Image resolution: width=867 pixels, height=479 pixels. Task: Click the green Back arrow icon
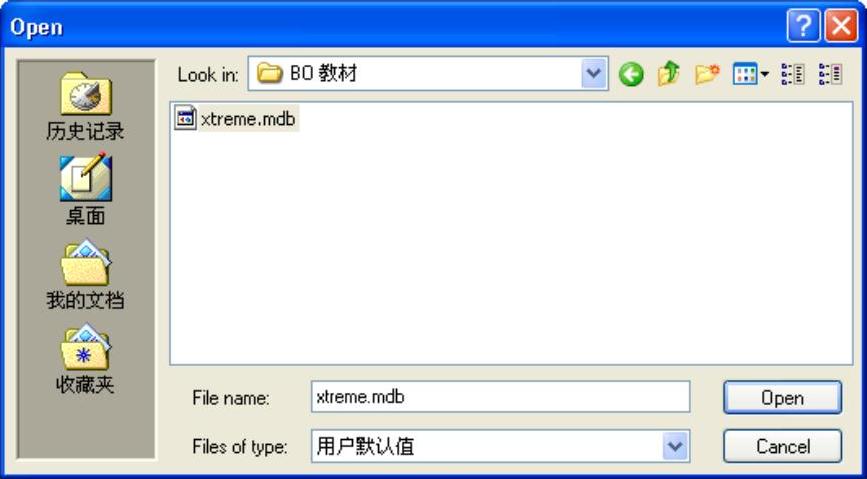(631, 74)
